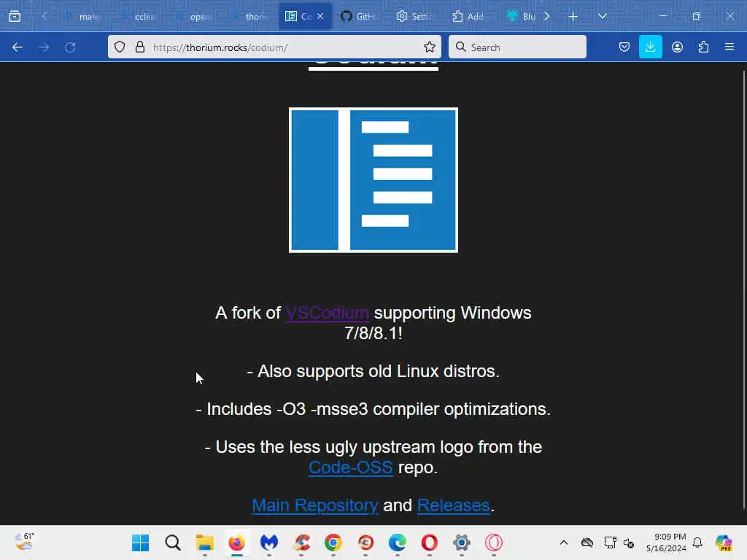This screenshot has height=560, width=747.
Task: Switch to the Add-ons tab
Action: [471, 16]
